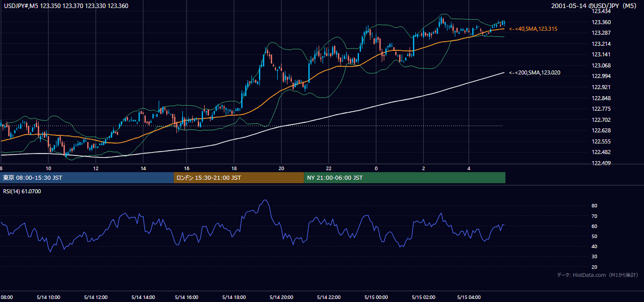Click RSI scale value 50

[x=594, y=236]
